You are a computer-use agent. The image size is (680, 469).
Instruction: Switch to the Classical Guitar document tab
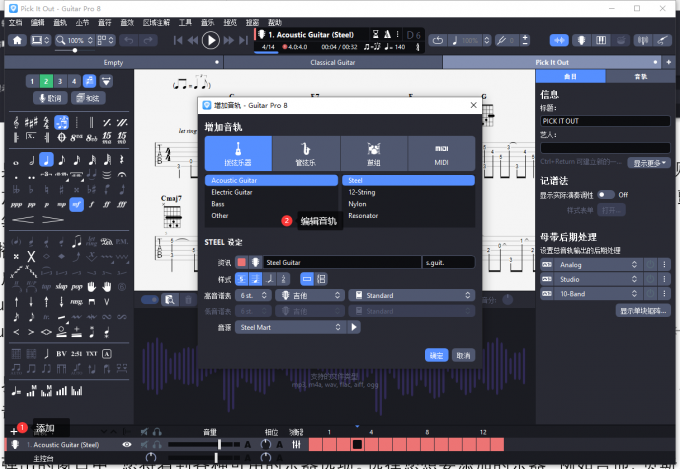point(334,62)
